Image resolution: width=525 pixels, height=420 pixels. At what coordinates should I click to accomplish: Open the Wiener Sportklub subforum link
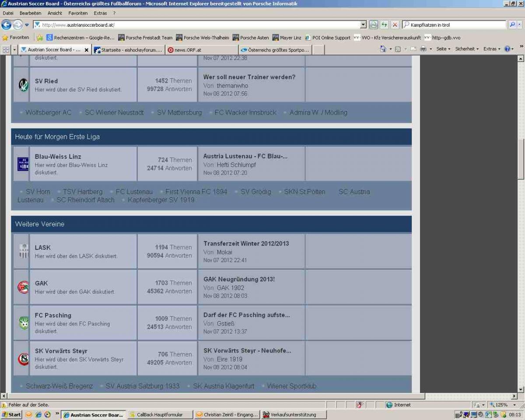(291, 386)
